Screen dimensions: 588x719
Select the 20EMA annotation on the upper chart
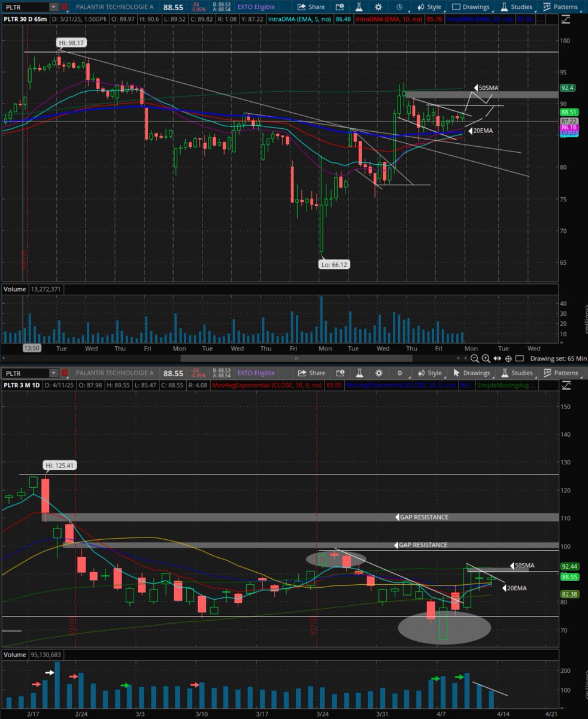coord(482,131)
